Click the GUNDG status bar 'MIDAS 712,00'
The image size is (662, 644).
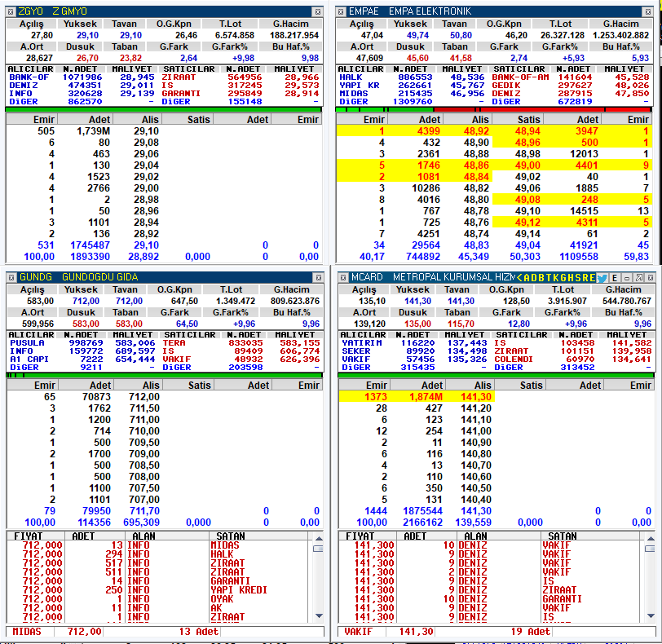click(55, 632)
